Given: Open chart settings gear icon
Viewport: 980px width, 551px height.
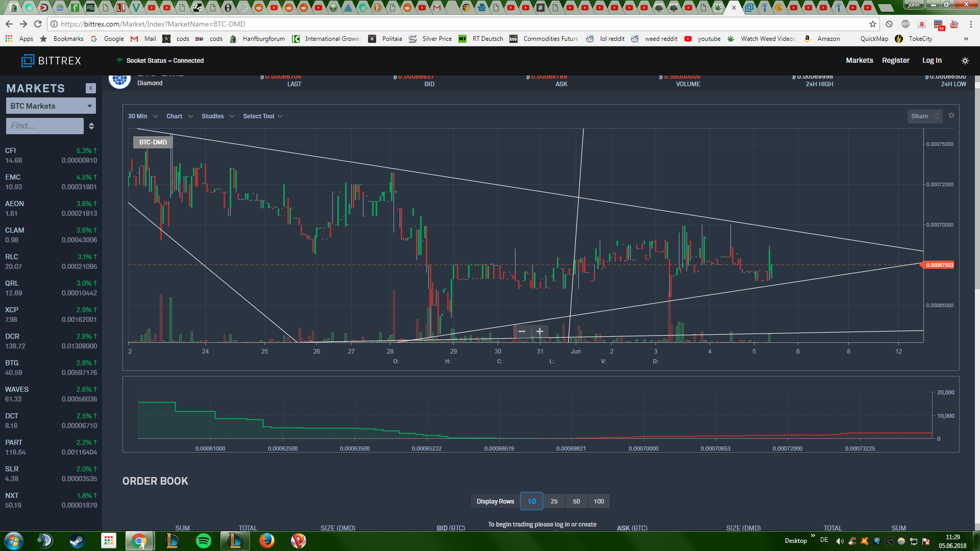Looking at the screenshot, I should pyautogui.click(x=951, y=116).
